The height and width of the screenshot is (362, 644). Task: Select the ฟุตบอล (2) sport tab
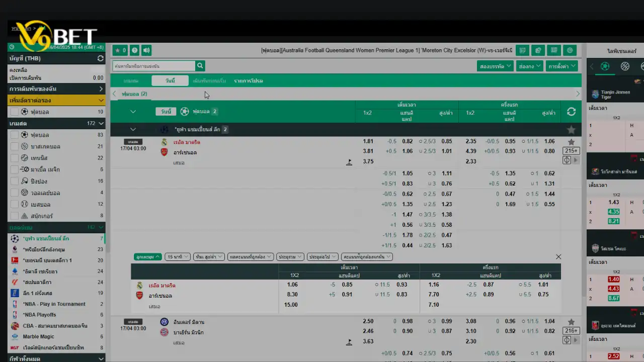[x=134, y=94]
